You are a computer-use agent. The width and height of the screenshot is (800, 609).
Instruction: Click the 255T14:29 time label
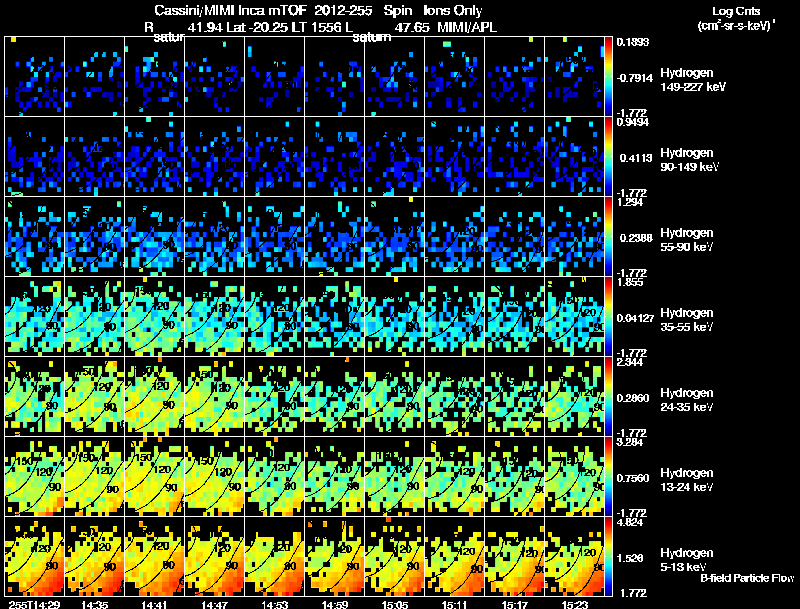pyautogui.click(x=35, y=604)
